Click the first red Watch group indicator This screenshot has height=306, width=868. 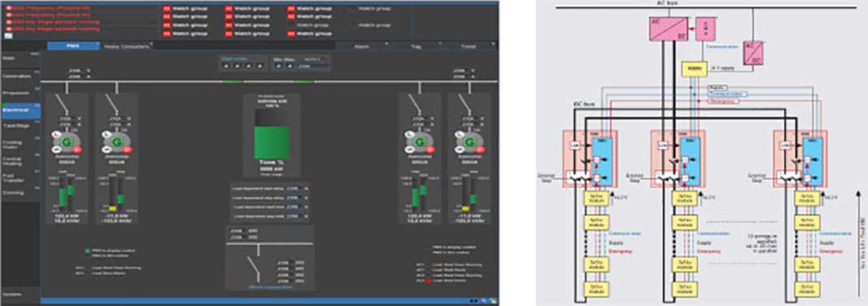(167, 9)
